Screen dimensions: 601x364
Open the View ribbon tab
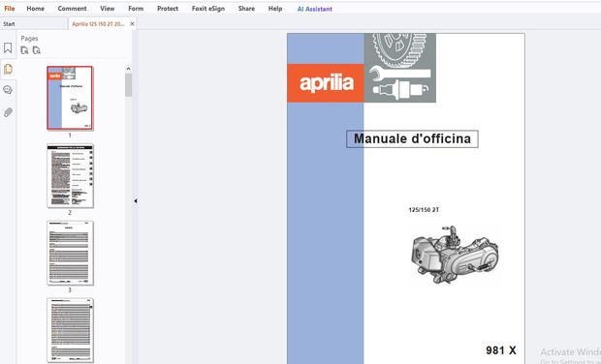click(108, 9)
